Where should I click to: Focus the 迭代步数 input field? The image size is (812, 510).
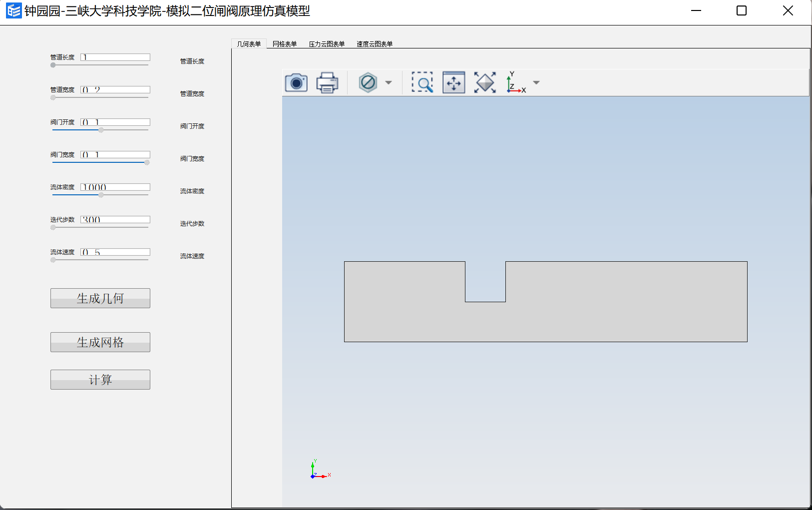[x=115, y=220]
